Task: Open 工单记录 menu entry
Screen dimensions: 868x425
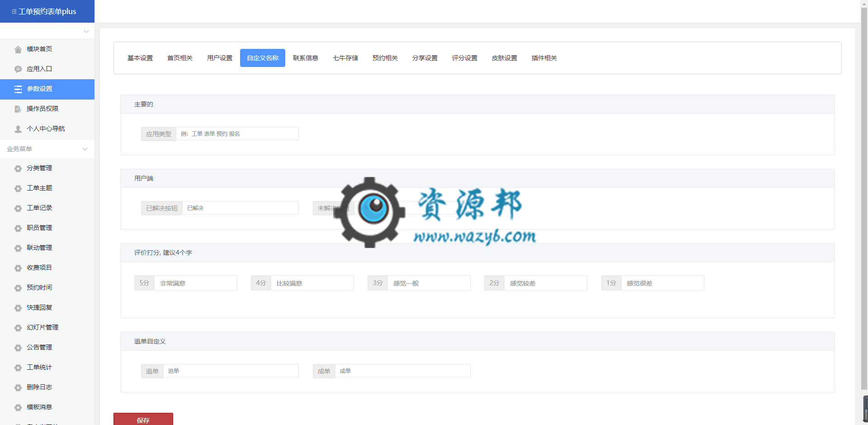Action: pyautogui.click(x=47, y=208)
